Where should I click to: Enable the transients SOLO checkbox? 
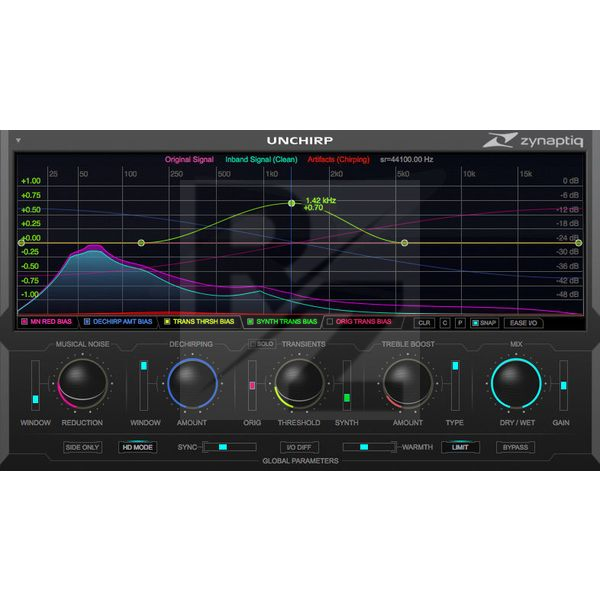[253, 344]
